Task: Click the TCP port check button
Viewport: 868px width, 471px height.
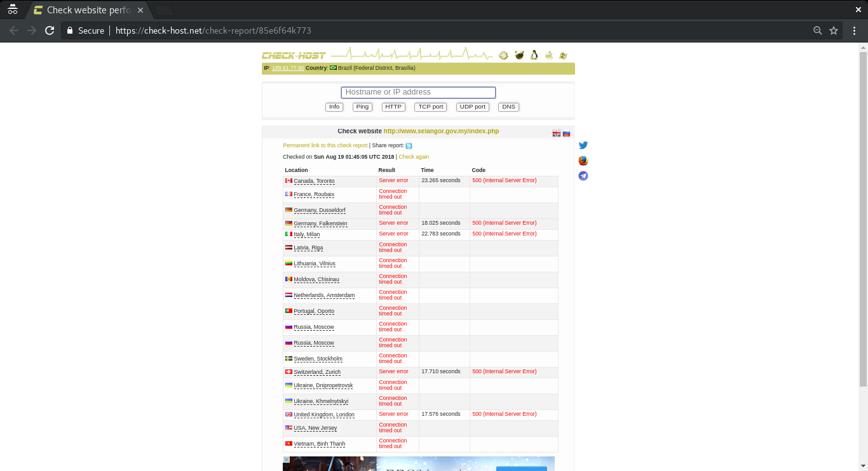Action: [x=430, y=107]
